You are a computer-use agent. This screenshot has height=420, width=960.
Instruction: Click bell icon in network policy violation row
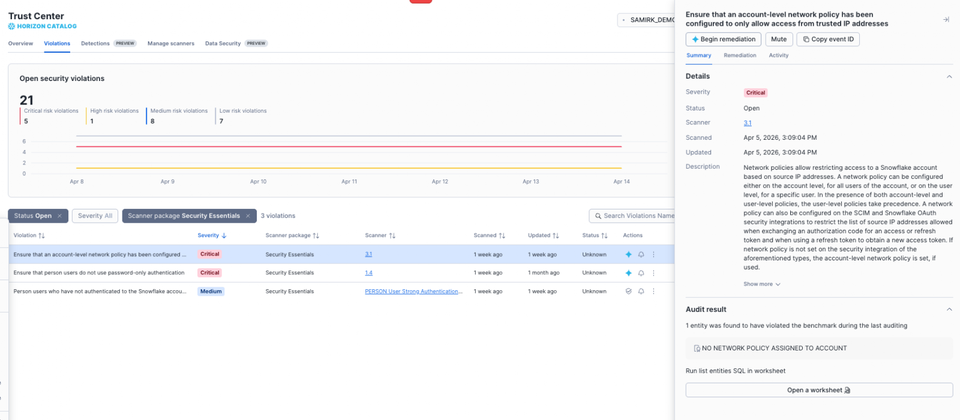[641, 254]
